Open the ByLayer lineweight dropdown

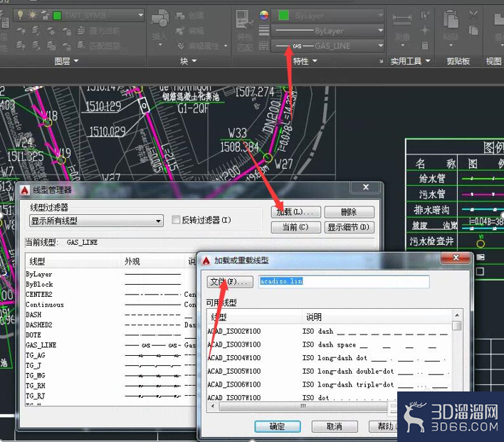(381, 31)
